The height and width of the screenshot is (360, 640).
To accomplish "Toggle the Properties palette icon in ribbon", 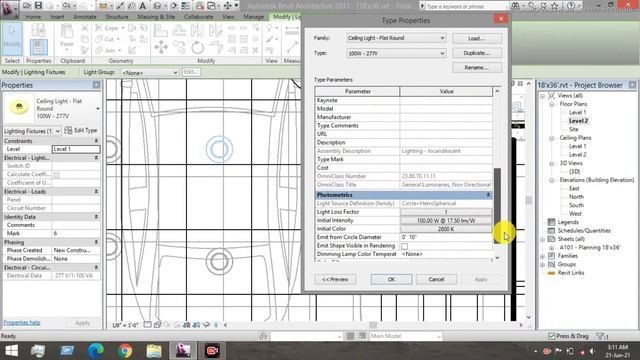I will 38,47.
